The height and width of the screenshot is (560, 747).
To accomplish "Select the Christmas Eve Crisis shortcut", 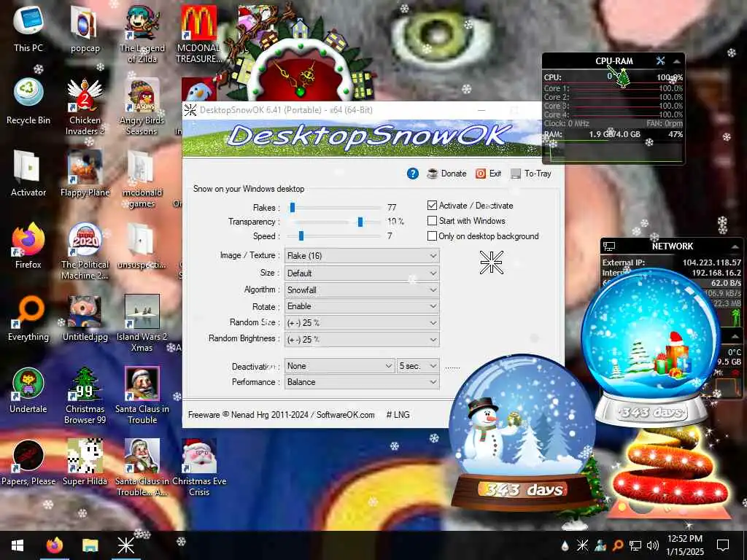I will coord(199,467).
